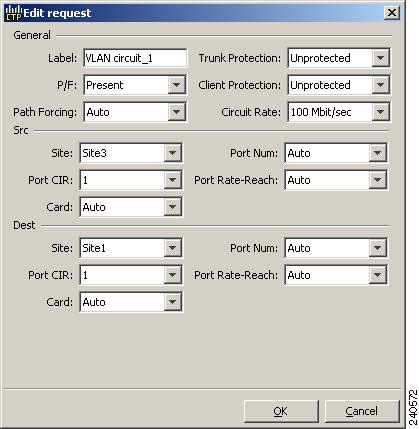Image resolution: width=419 pixels, height=429 pixels.
Task: Open the Circuit Rate dropdown
Action: (x=339, y=112)
